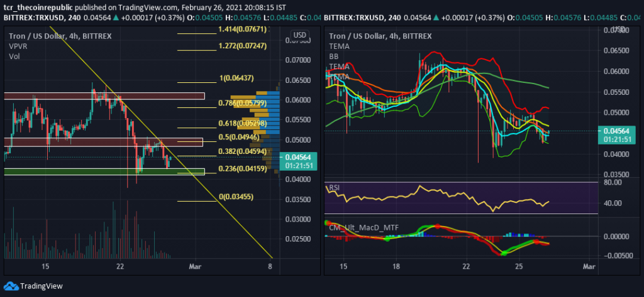Select the middle red zone near 0.0495

[x=104, y=143]
